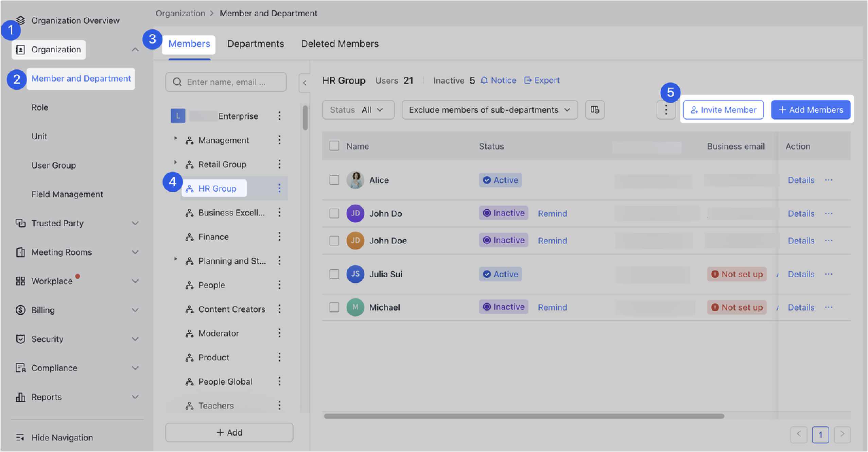Screen dimensions: 868x452
Task: Click the Remind link for John Doe
Action: [552, 240]
